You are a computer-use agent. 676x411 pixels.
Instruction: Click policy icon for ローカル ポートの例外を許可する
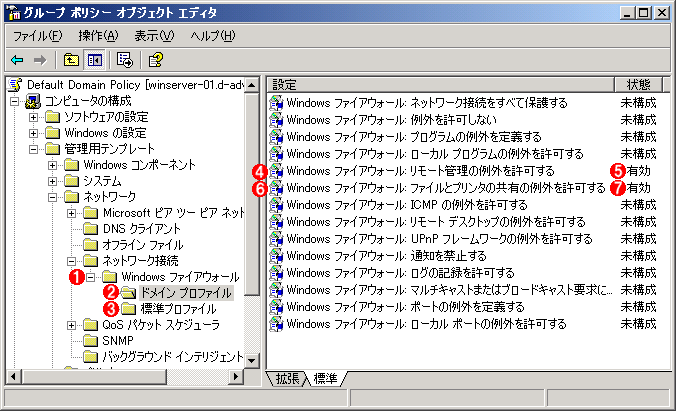point(276,324)
